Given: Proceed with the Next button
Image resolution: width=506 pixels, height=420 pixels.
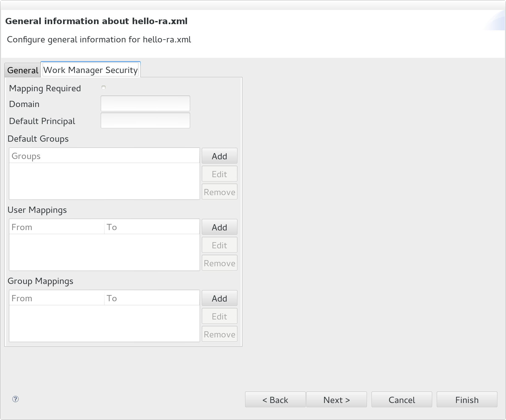Looking at the screenshot, I should [x=336, y=400].
